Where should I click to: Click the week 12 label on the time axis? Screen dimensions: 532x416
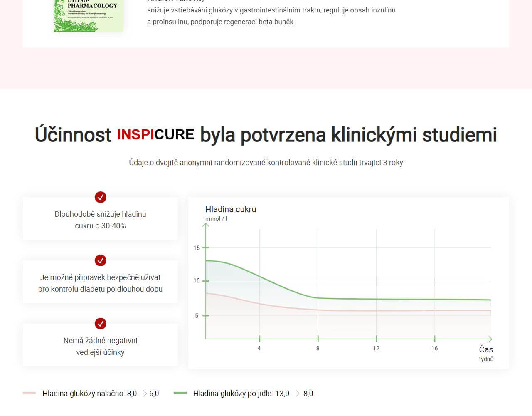(x=376, y=349)
